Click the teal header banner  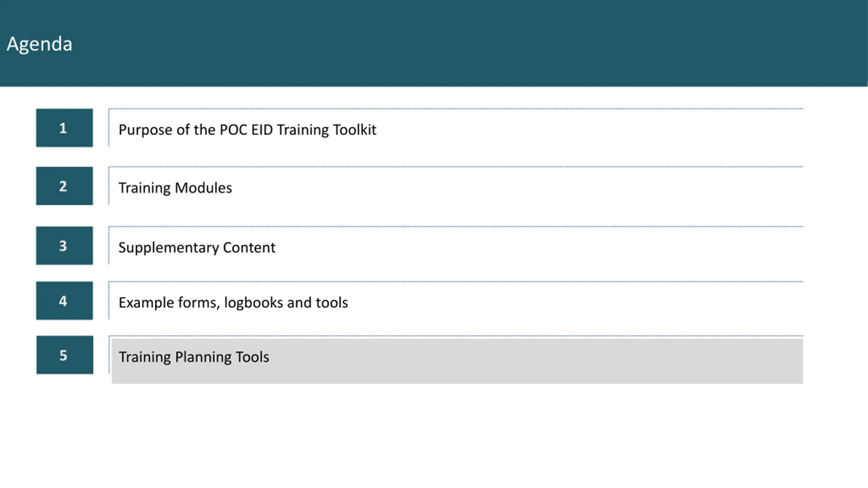434,43
